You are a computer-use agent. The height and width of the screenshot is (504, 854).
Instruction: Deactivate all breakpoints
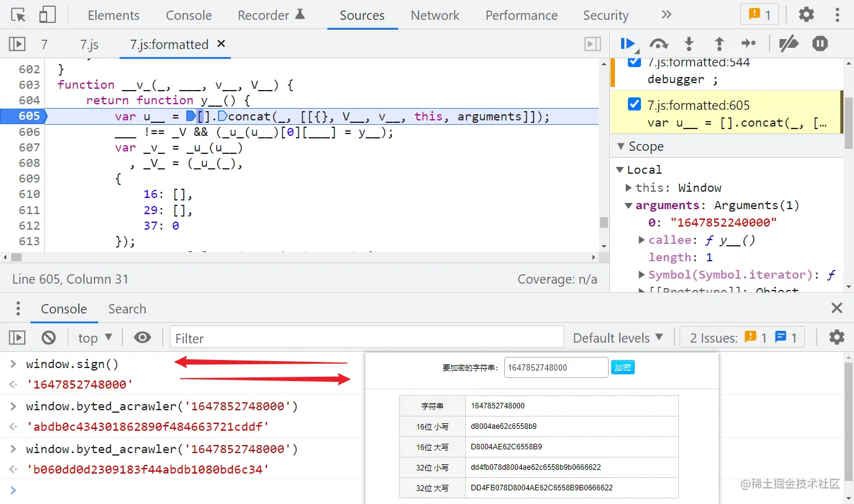point(788,43)
